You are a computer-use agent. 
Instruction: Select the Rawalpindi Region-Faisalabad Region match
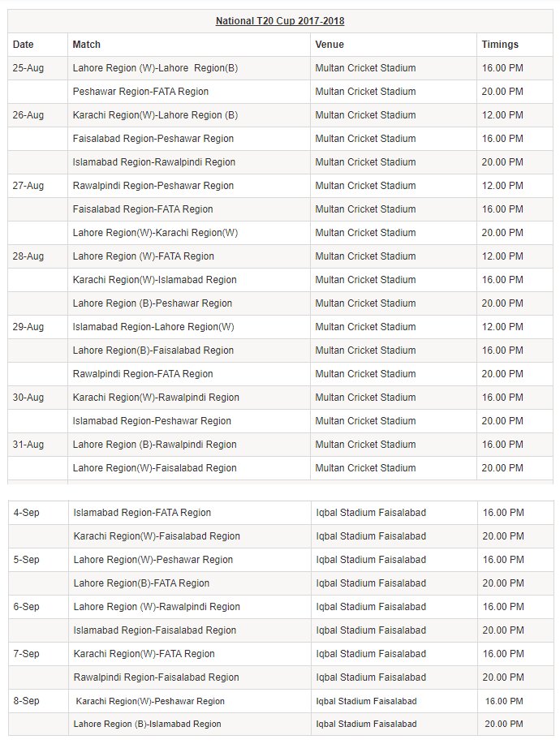click(x=156, y=677)
